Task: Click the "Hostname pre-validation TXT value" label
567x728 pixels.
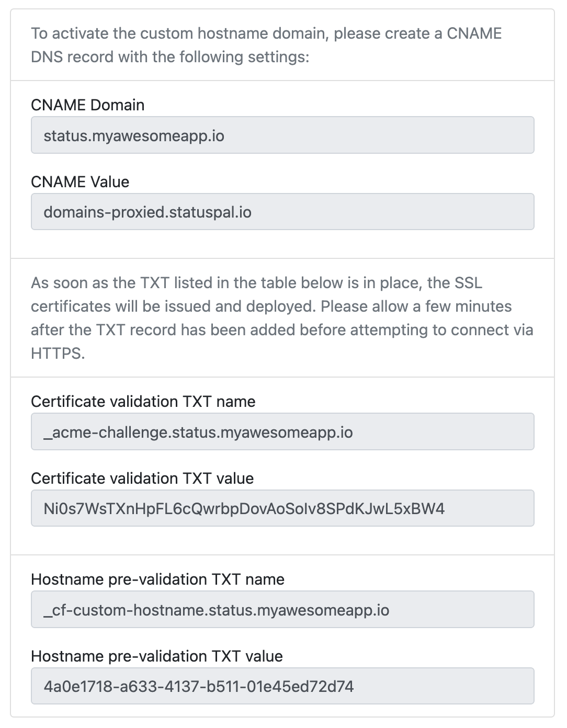Action: (x=157, y=656)
